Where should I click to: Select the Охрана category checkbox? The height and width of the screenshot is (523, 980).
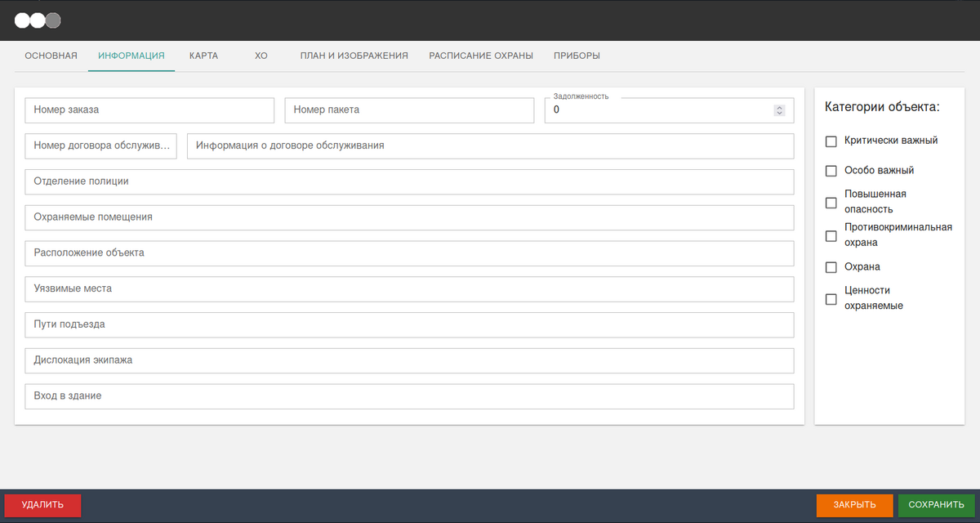coord(831,267)
